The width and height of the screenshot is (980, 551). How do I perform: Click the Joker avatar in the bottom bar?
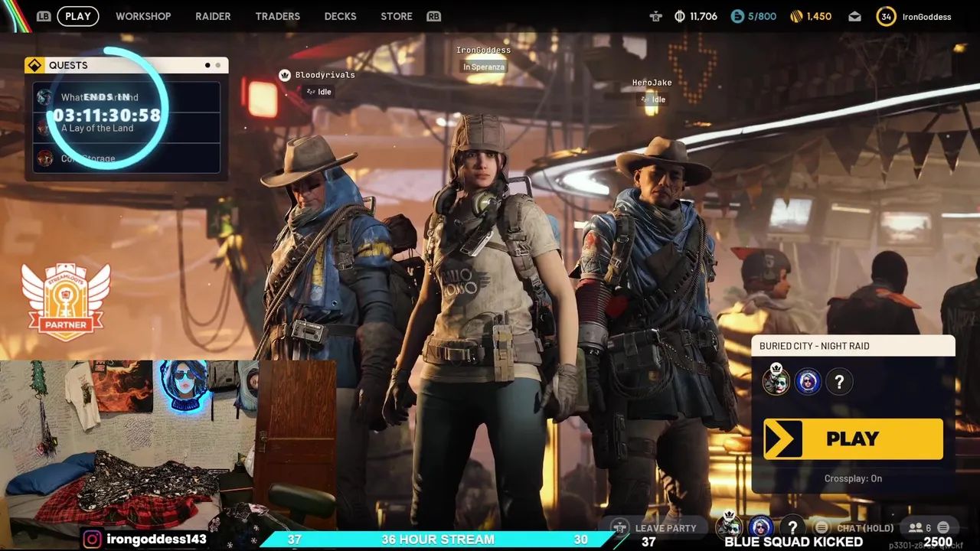point(730,526)
